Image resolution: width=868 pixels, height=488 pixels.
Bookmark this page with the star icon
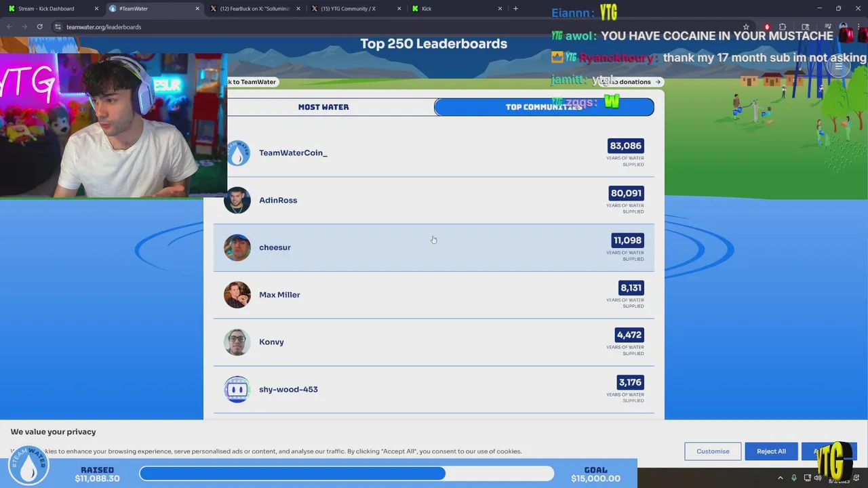[x=746, y=27]
